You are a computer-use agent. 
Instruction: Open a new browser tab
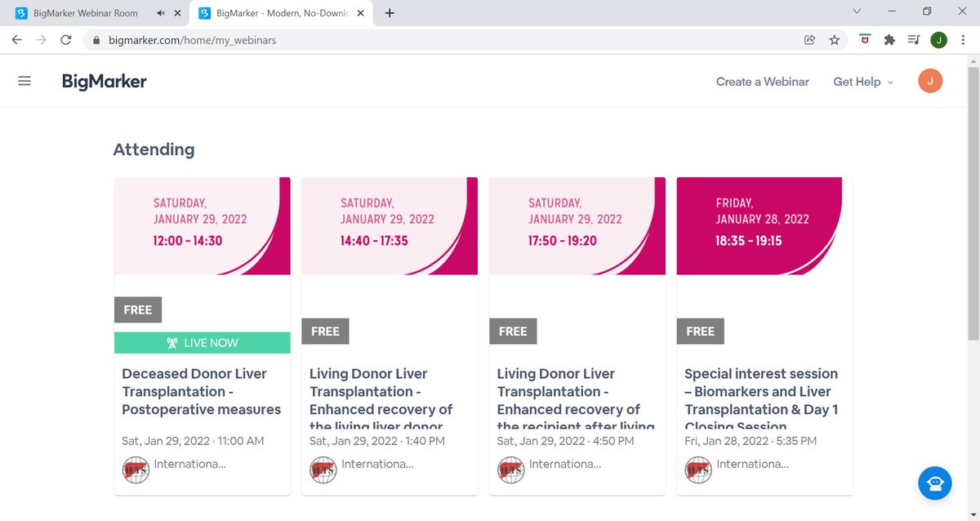point(390,13)
